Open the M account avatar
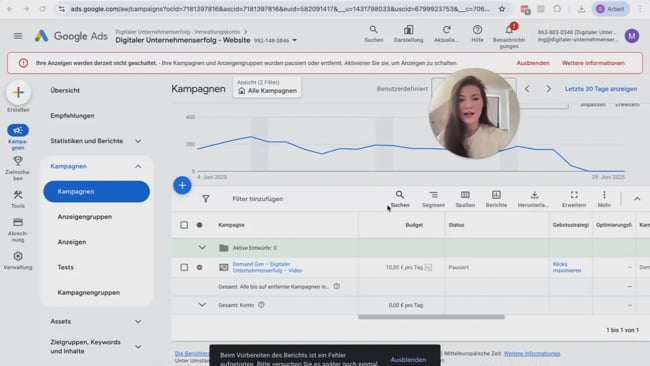Screen dimensions: 650x366 pos(632,36)
